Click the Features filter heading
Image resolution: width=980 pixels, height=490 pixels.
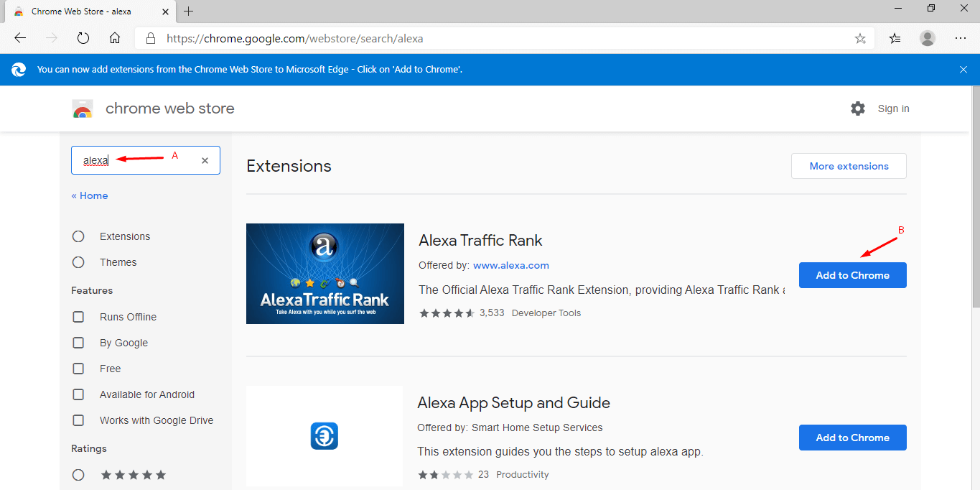tap(92, 290)
